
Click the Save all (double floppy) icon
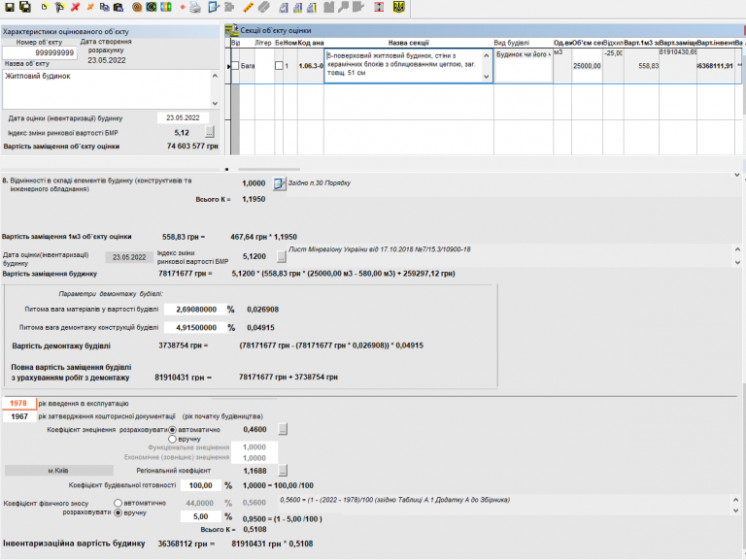point(24,7)
